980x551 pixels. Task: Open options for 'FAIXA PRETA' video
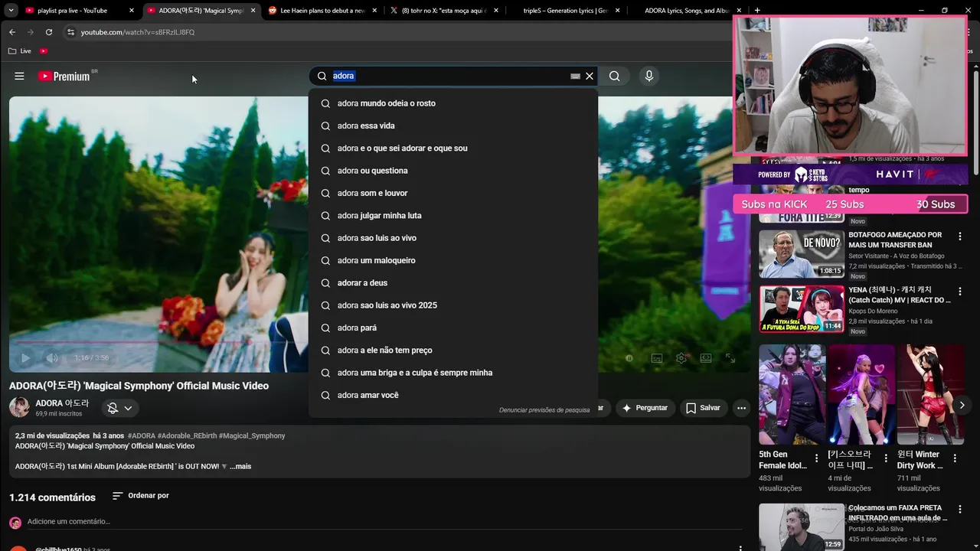[959, 510]
